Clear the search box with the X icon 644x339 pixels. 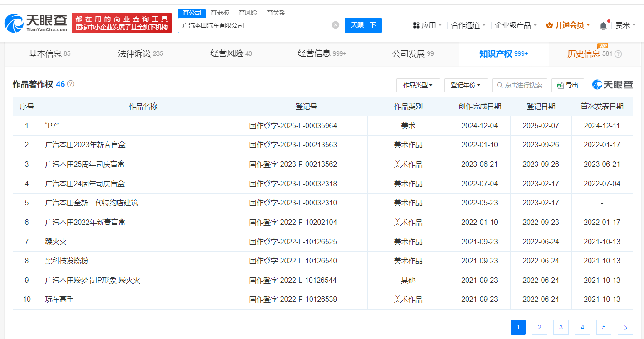[x=336, y=25]
